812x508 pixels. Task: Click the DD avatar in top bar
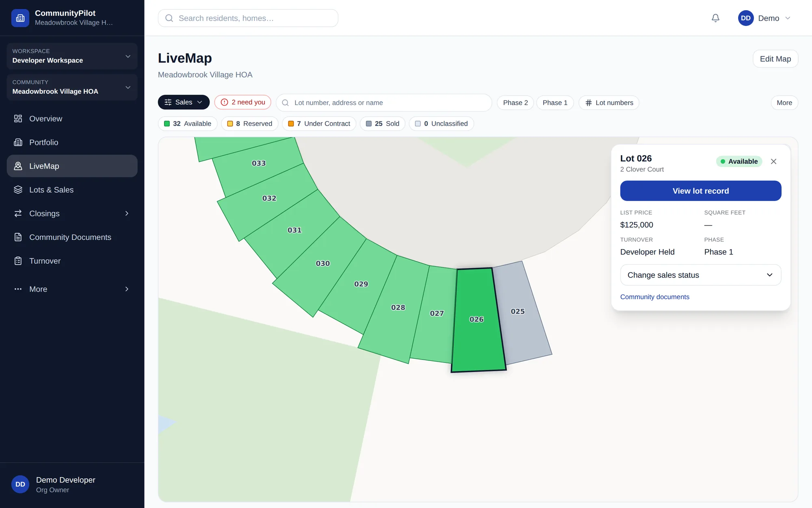click(x=745, y=18)
